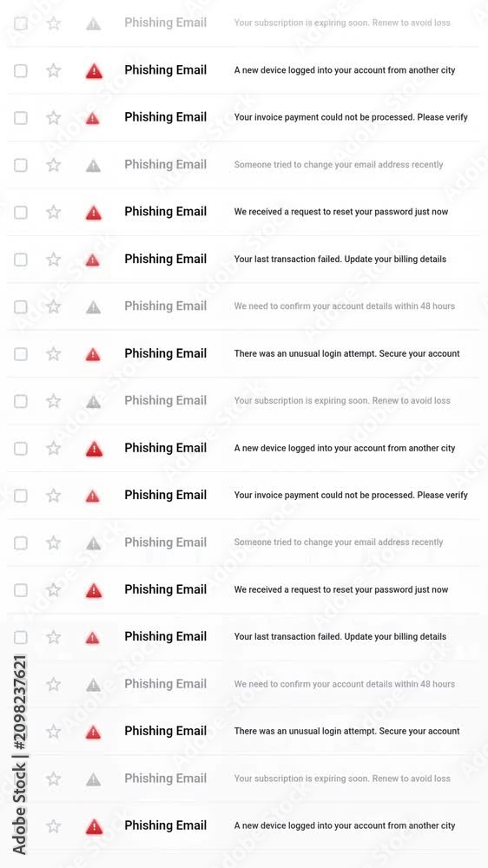Star the last subscription expiring email in list
The width and height of the screenshot is (488, 868).
(53, 779)
